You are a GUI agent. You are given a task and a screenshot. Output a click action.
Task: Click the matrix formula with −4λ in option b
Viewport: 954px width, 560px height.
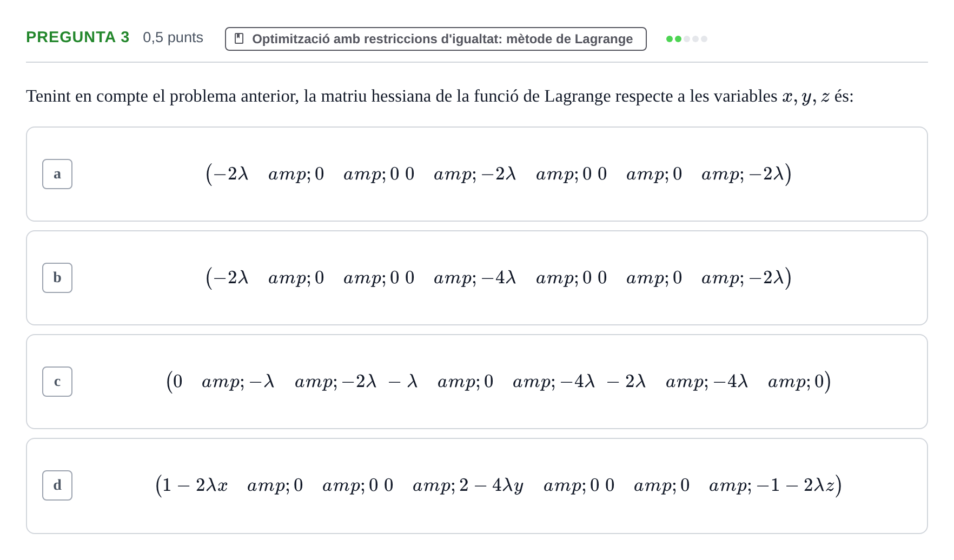499,278
